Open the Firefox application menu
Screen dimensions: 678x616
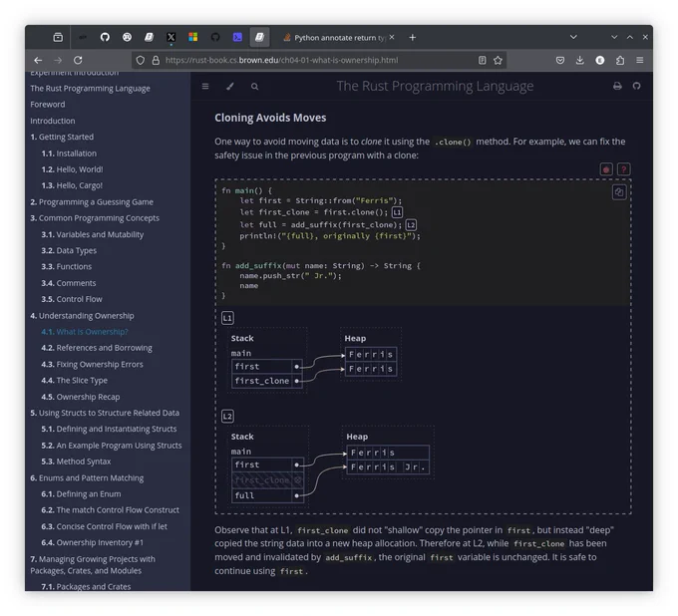pyautogui.click(x=640, y=60)
